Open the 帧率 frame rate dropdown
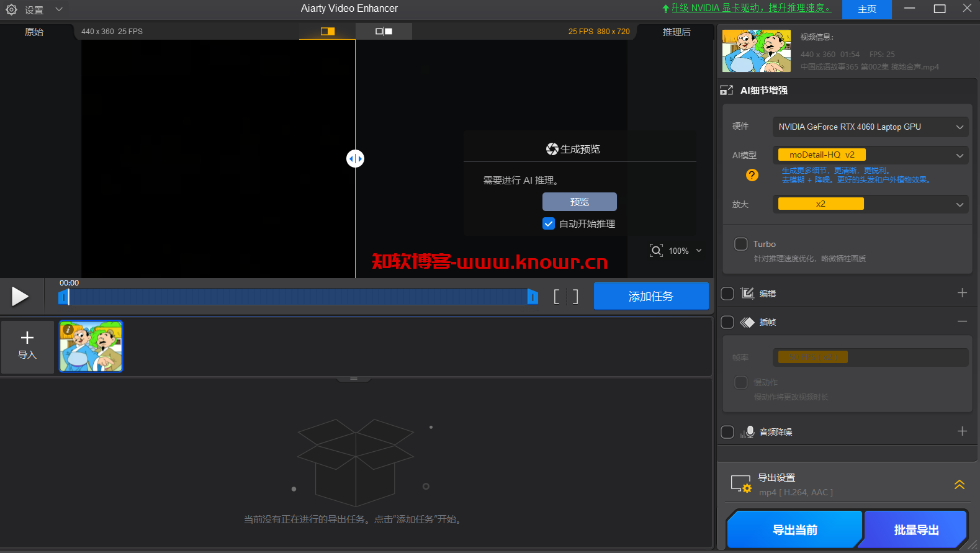This screenshot has width=980, height=553. click(x=870, y=357)
